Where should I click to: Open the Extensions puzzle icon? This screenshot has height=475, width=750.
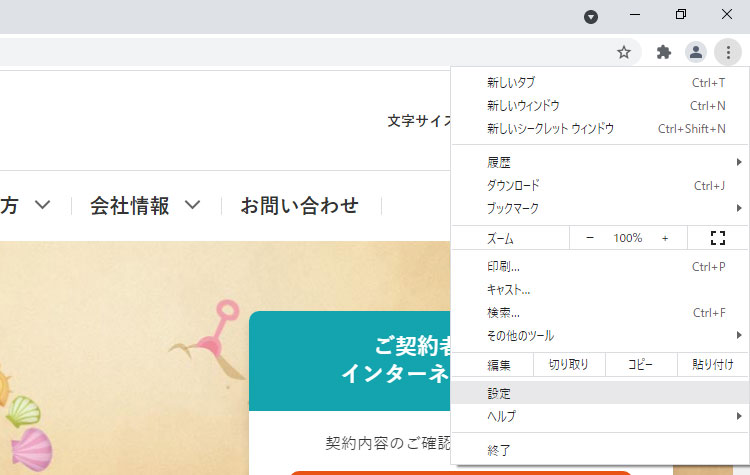point(663,52)
